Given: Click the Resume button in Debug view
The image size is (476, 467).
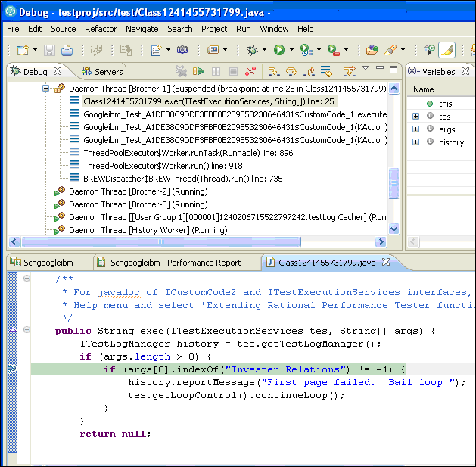Looking at the screenshot, I should pos(198,72).
